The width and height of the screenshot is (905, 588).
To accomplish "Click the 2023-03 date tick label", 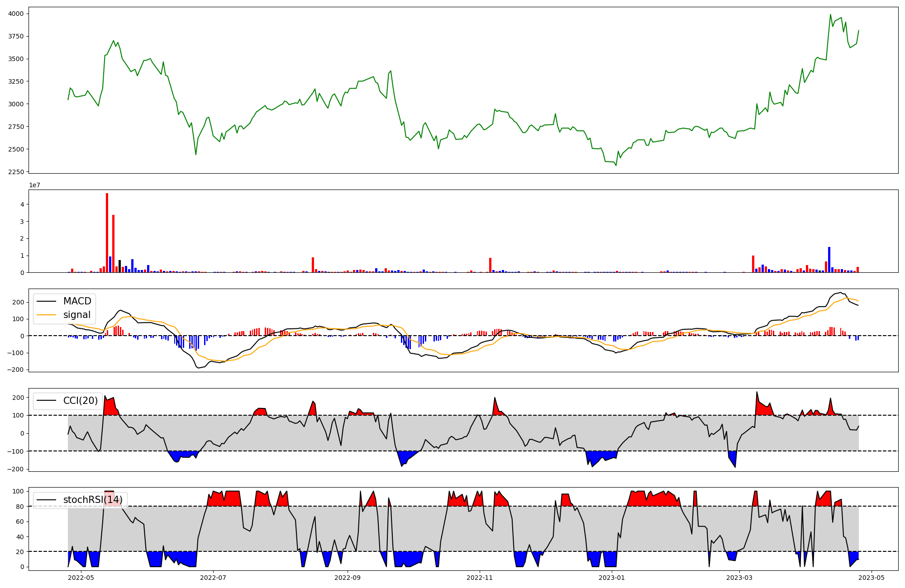I will [739, 578].
